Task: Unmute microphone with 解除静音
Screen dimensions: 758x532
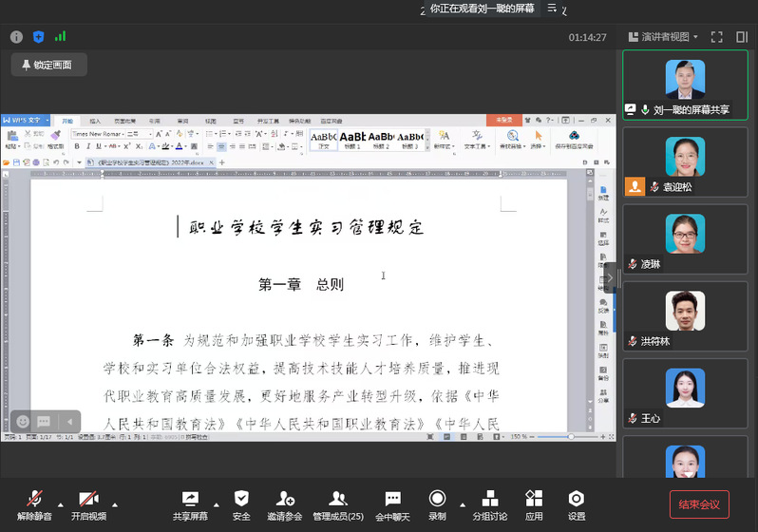Action: 34,503
